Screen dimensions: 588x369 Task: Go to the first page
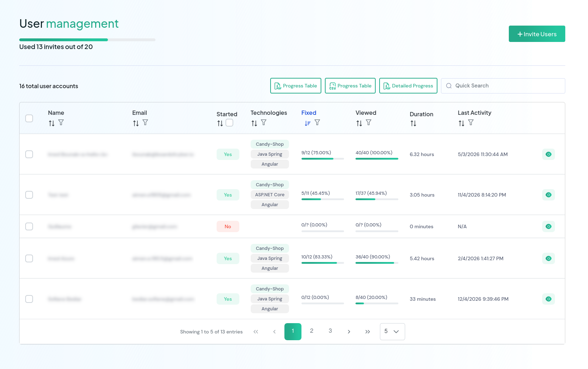point(256,332)
